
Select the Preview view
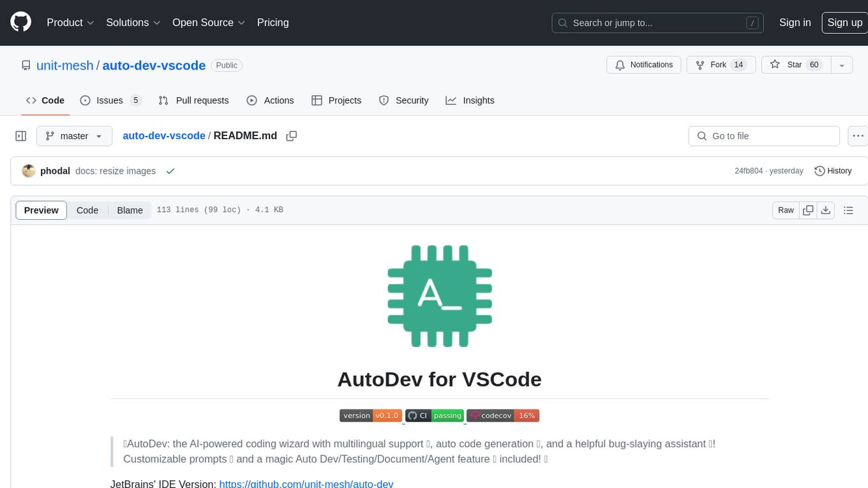click(41, 210)
